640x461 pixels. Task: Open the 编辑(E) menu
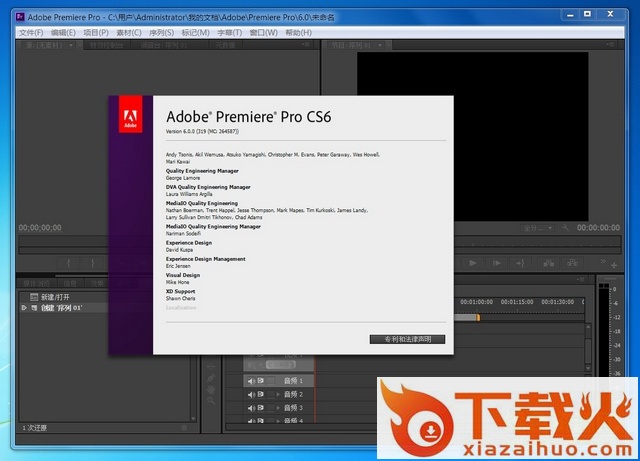63,33
